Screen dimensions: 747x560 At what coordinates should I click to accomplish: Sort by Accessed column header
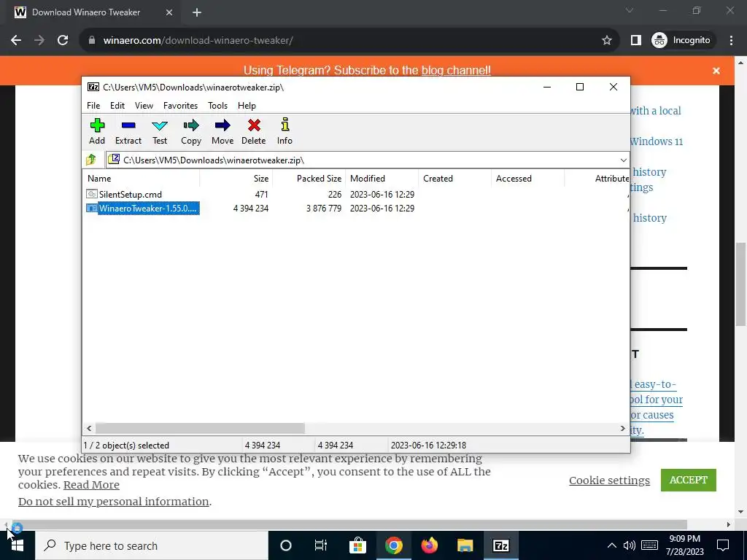tap(527, 179)
